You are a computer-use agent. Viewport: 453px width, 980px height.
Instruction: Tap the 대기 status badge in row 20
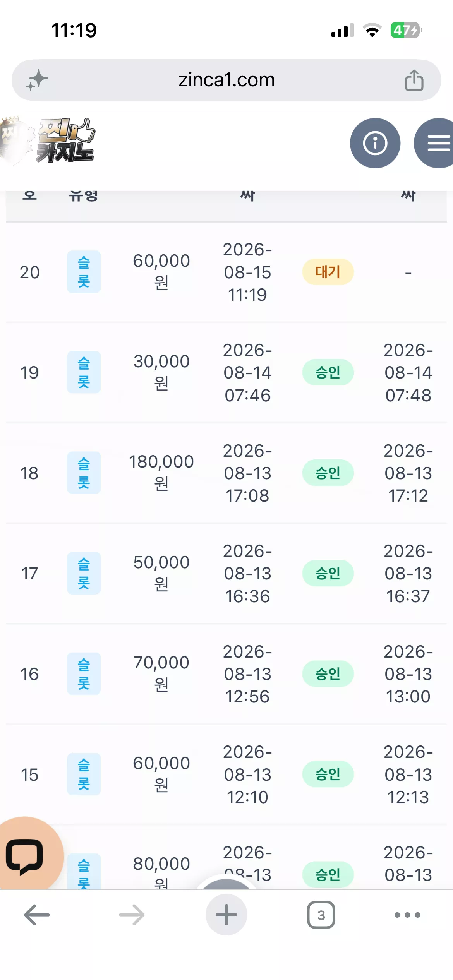[328, 272]
